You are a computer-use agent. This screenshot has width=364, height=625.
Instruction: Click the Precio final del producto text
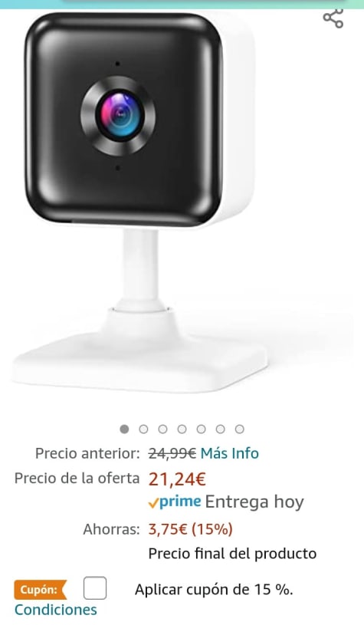232,554
